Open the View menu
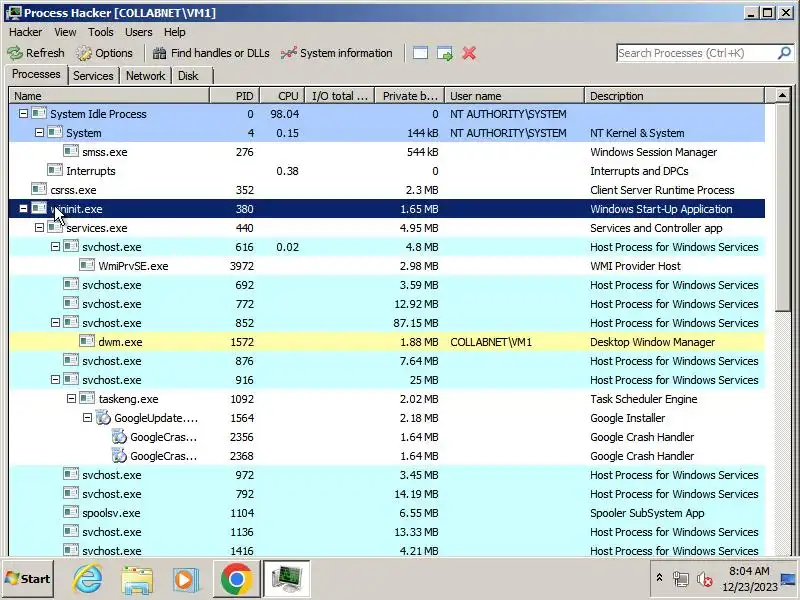 pos(65,32)
